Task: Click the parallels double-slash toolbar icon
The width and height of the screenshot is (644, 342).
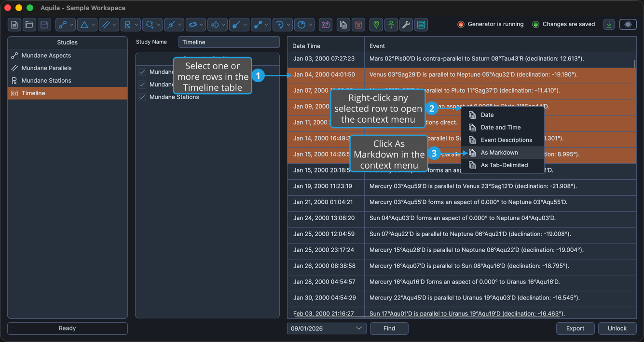Action: (x=106, y=25)
